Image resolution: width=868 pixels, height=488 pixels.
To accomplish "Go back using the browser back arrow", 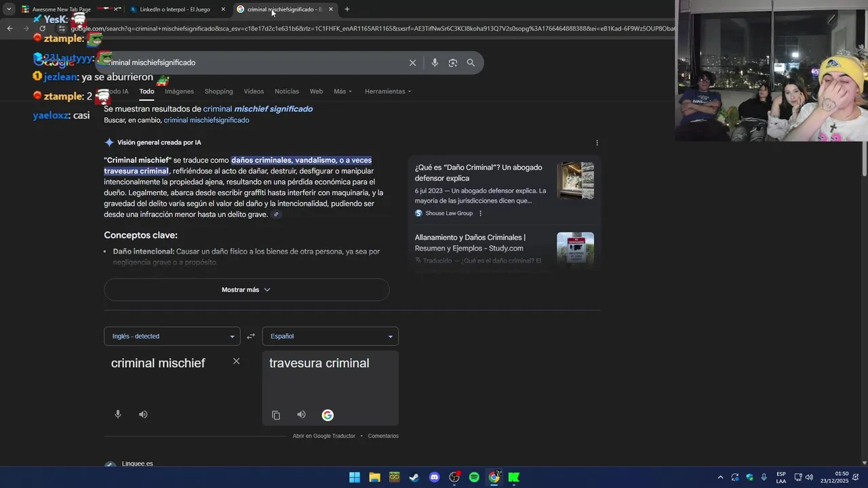I will click(x=9, y=28).
